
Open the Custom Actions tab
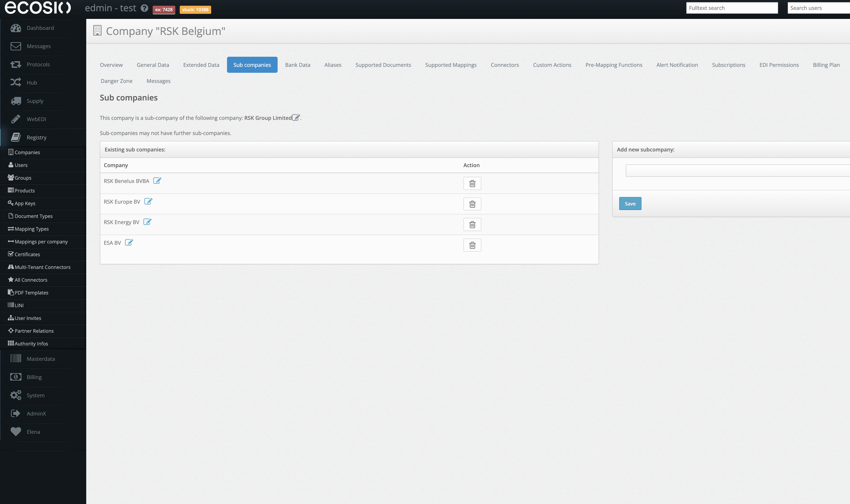point(552,65)
